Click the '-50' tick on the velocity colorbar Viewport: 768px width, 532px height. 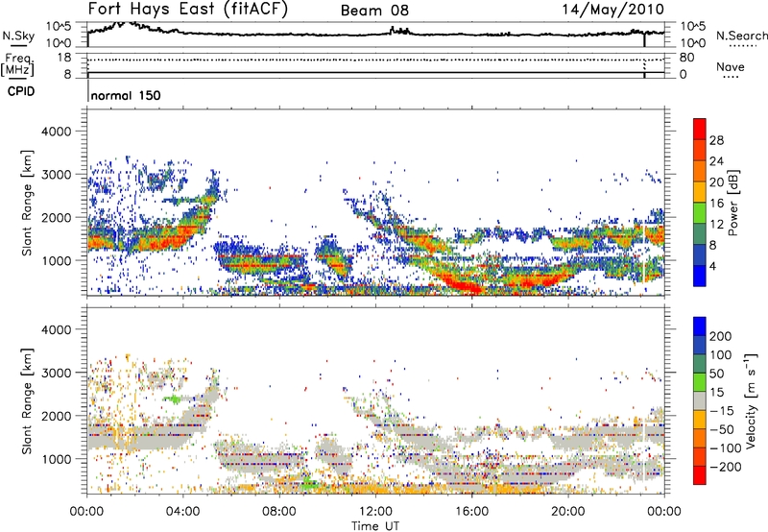721,429
